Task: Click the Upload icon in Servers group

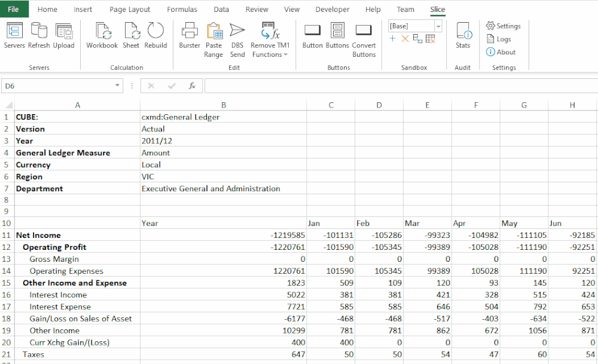Action: (x=63, y=35)
